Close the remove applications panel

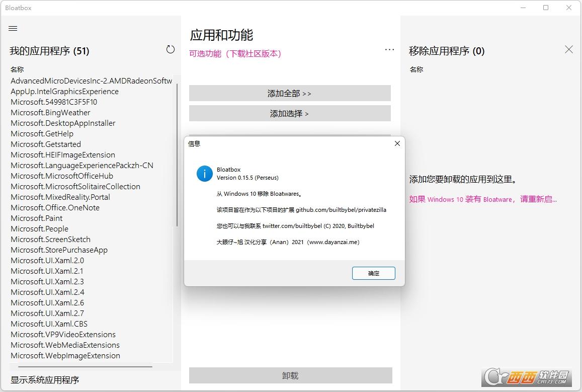pyautogui.click(x=568, y=49)
